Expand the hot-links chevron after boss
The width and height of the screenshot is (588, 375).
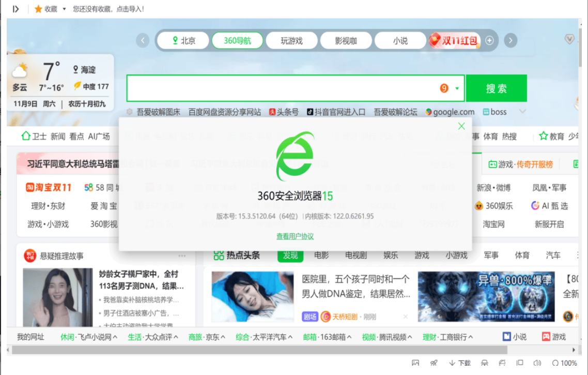522,112
